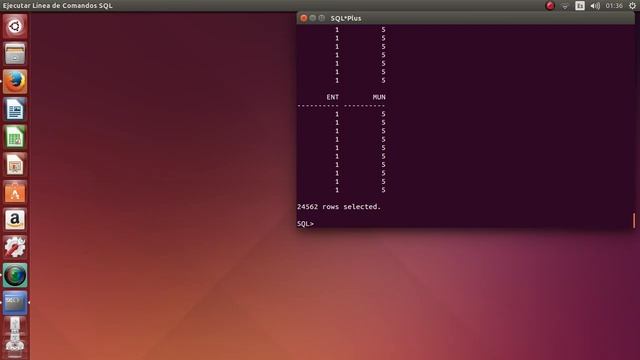Open the Files manager in launcher
The width and height of the screenshot is (640, 360).
(x=15, y=54)
